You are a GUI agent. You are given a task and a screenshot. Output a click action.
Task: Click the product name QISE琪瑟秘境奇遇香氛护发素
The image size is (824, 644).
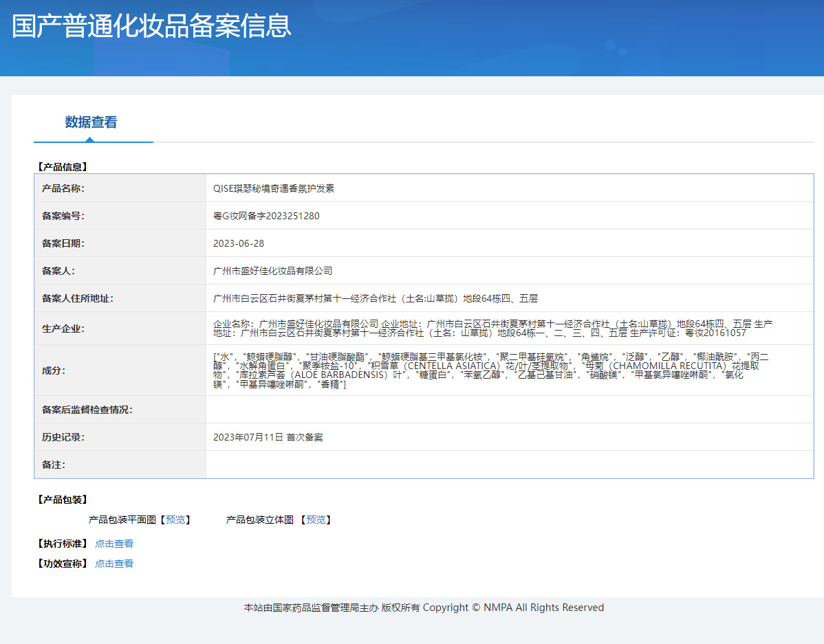tap(274, 188)
